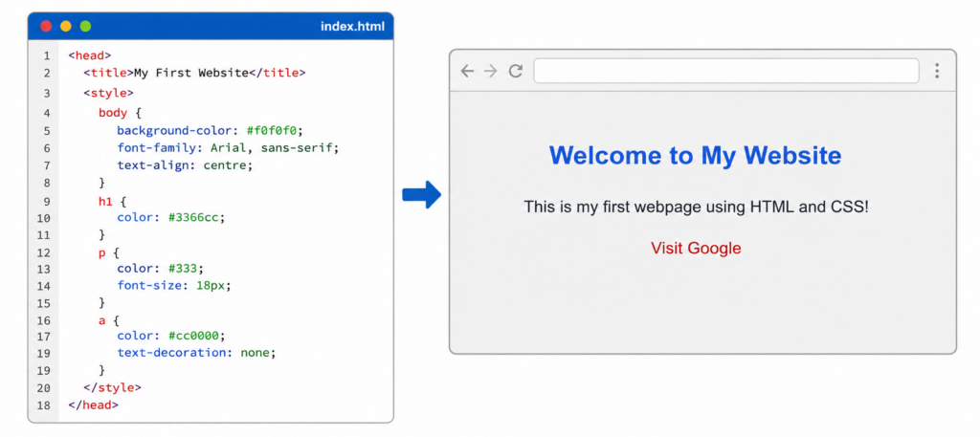Screen dimensions: 980x437
Task: Select the font-family: Arial, sans-serif line
Action: point(228,148)
